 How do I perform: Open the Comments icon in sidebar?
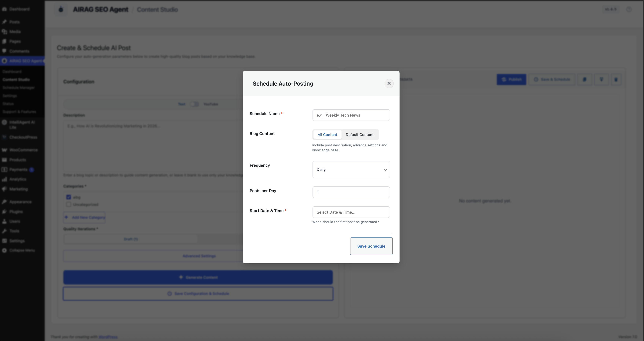coord(4,51)
